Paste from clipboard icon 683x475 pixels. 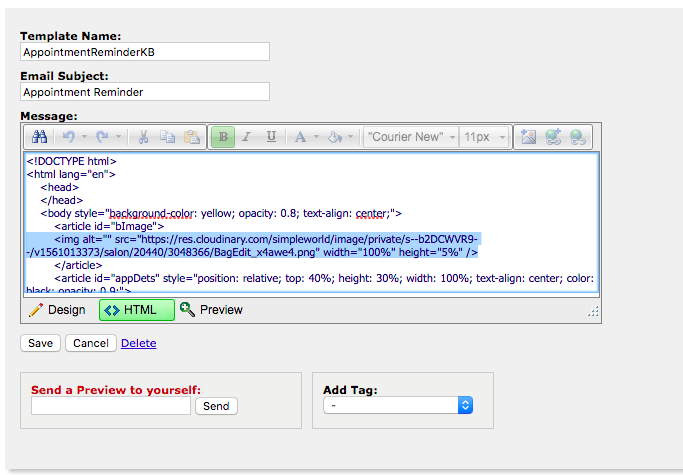click(192, 137)
